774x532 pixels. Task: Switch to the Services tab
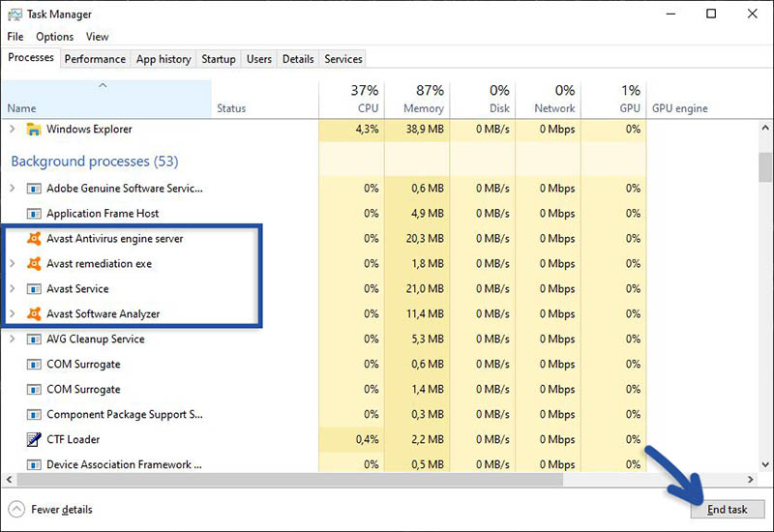pos(343,59)
